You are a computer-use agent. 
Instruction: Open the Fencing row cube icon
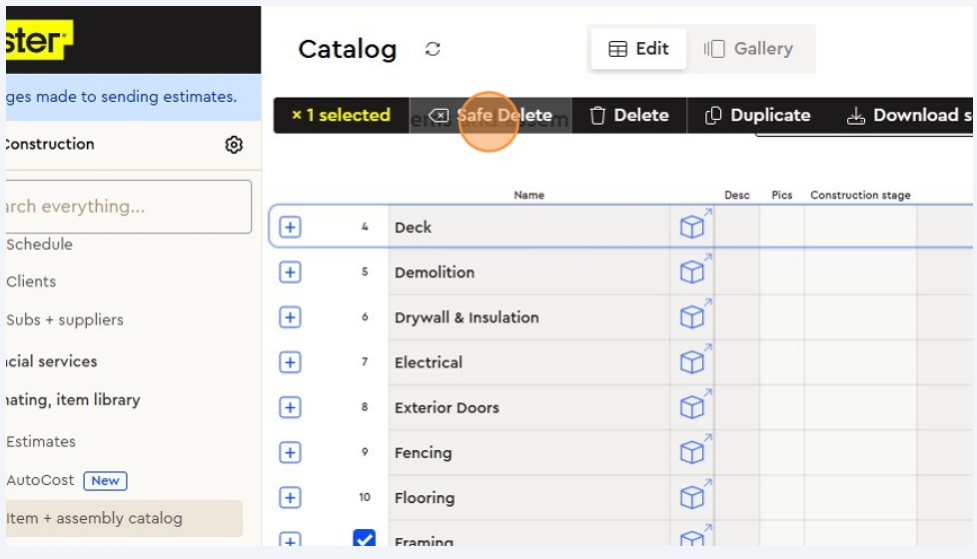(692, 452)
